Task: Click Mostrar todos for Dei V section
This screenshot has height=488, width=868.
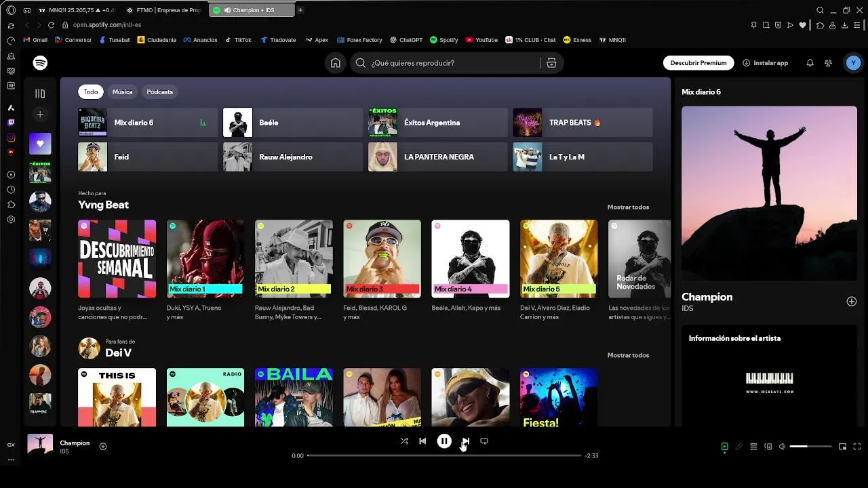Action: (x=628, y=355)
